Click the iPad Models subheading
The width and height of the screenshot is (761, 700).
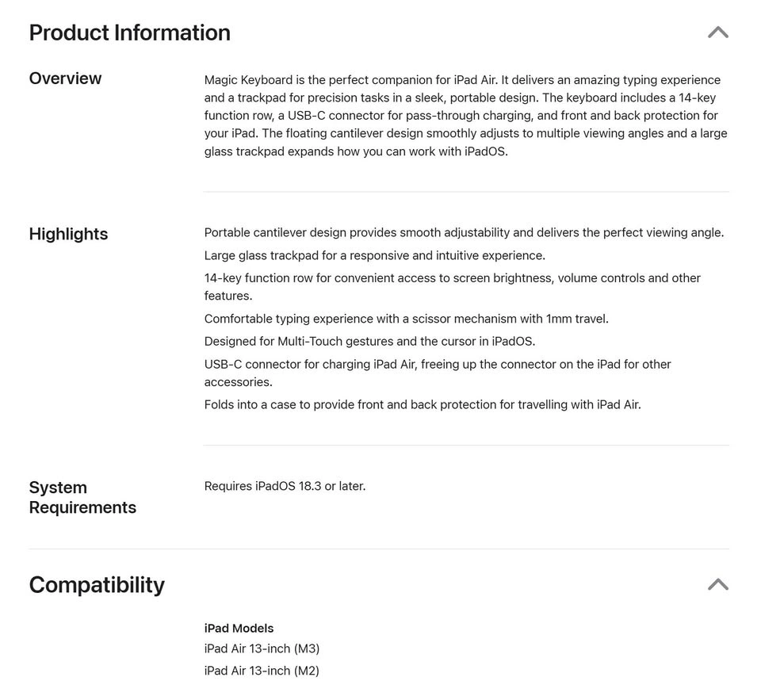(239, 628)
